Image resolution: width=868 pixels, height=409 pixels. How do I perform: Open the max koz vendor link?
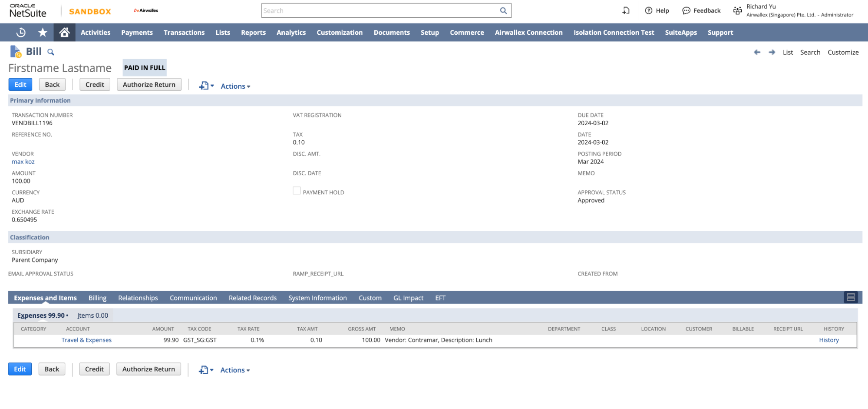click(x=23, y=162)
